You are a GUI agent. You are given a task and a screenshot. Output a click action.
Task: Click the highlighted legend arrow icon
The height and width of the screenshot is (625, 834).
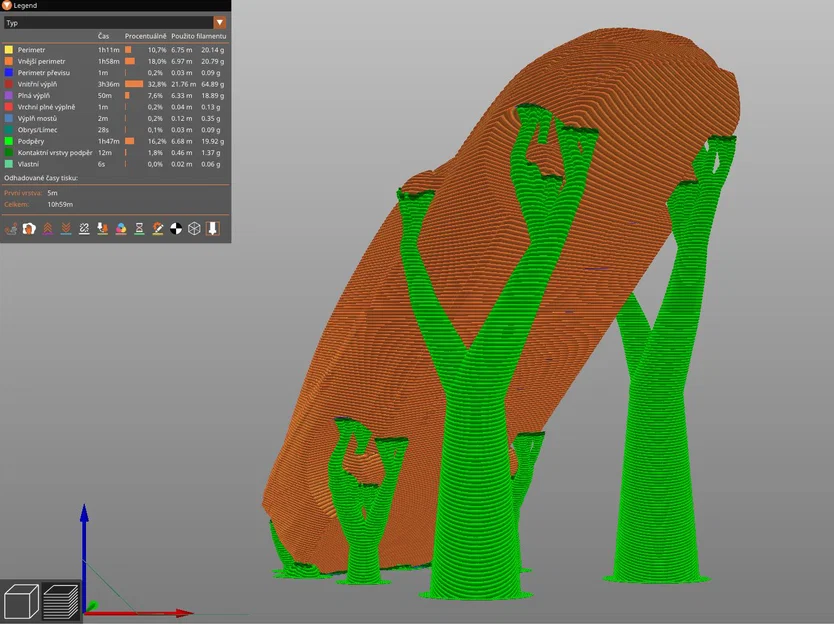(x=211, y=229)
